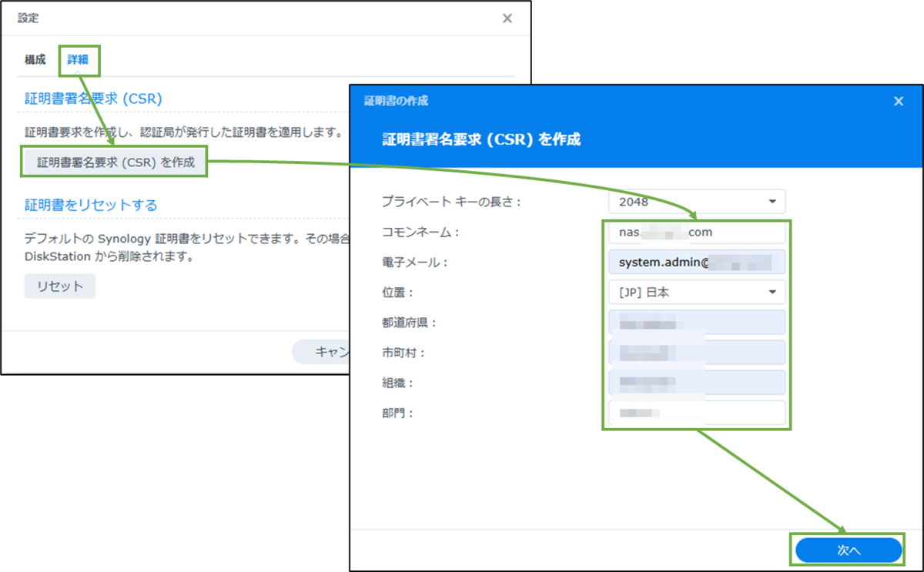Click the 部門 input field
The height and width of the screenshot is (572, 924).
pos(697,413)
